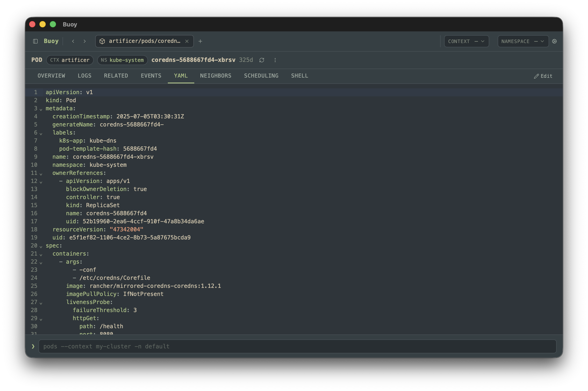
Task: Click the image rancher/mirrored-coredns-coredns:1.12.1 line
Action: 144,286
